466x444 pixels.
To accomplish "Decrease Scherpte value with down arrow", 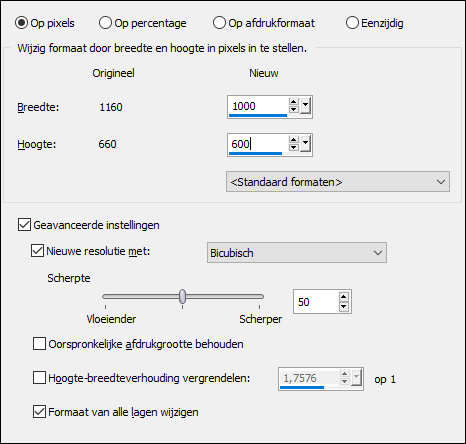I will click(x=344, y=306).
